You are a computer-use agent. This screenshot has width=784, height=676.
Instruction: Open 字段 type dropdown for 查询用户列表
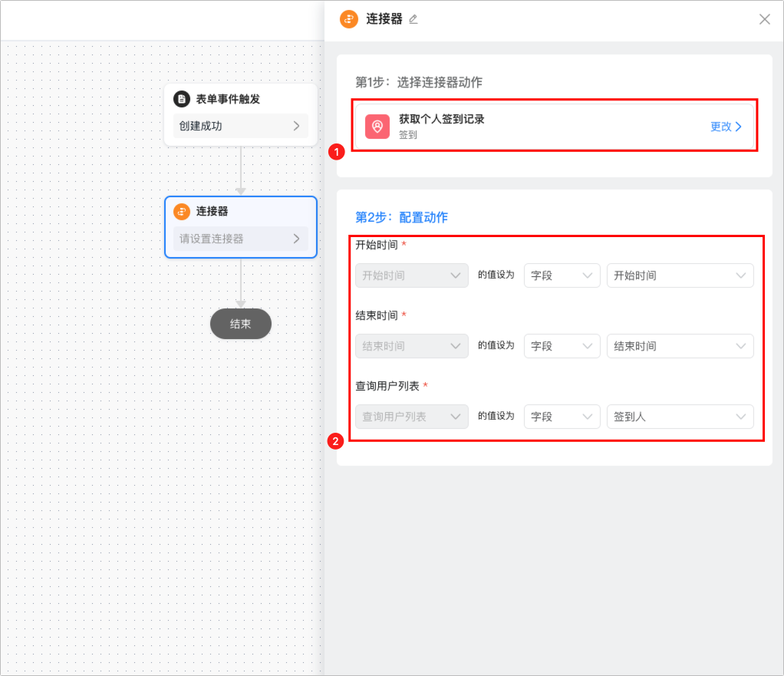pos(562,417)
